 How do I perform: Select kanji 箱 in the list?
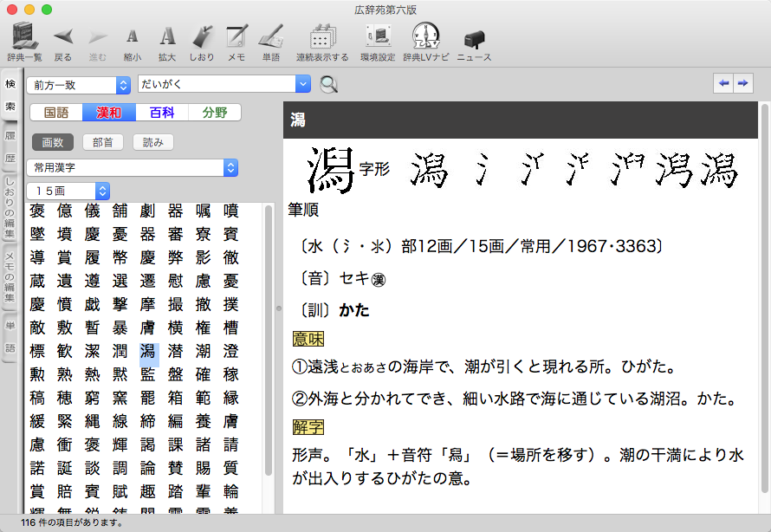(176, 398)
